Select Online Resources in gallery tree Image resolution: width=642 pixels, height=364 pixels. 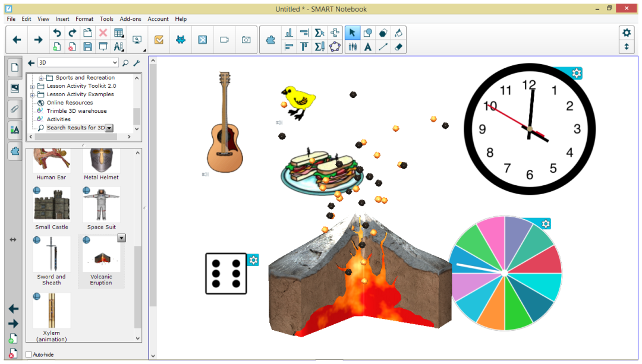(x=70, y=103)
